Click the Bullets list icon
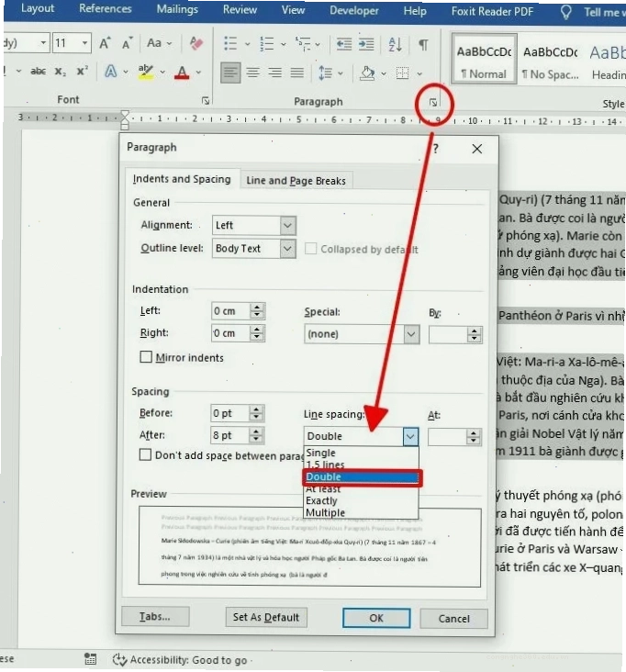 tap(230, 43)
